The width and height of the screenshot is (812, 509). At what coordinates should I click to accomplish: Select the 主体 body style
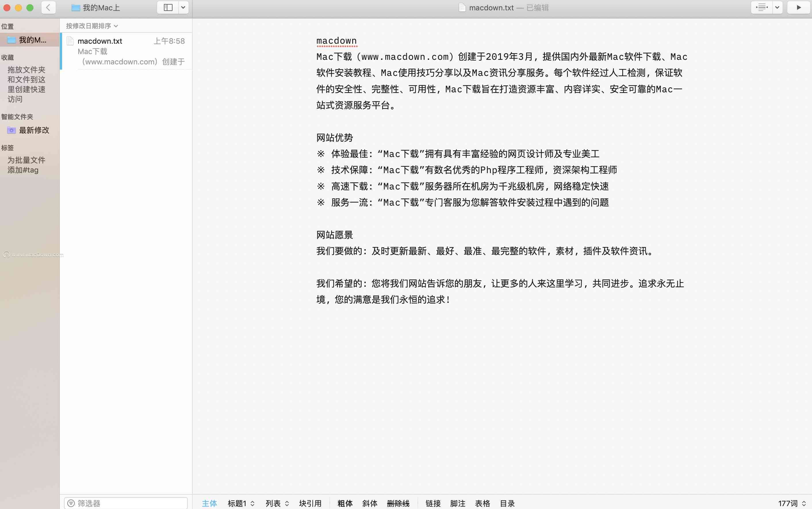[x=209, y=503]
